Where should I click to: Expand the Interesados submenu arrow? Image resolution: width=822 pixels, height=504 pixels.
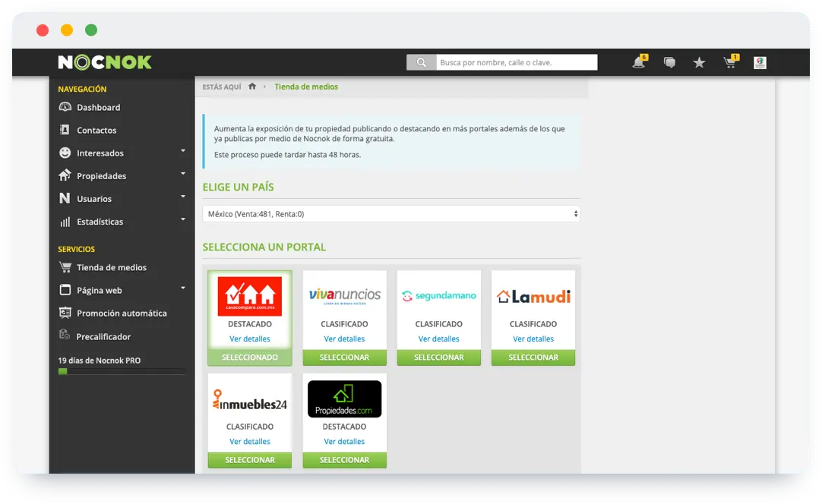click(183, 151)
